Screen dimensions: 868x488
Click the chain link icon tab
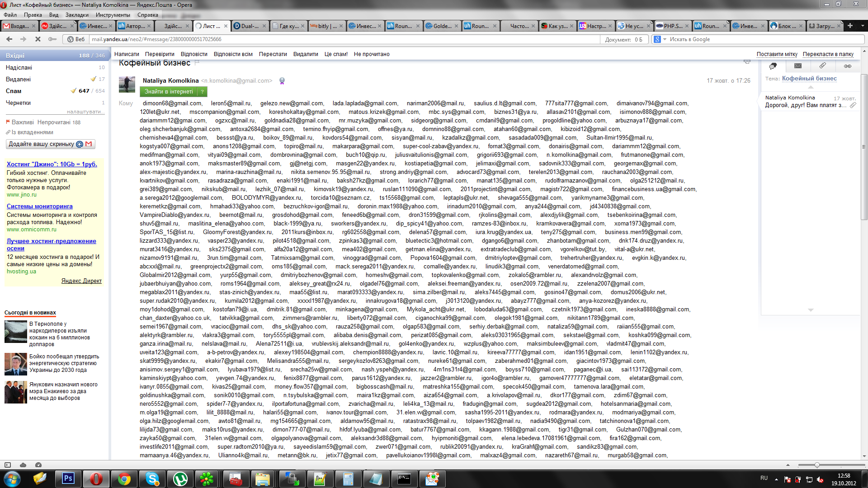coord(847,66)
